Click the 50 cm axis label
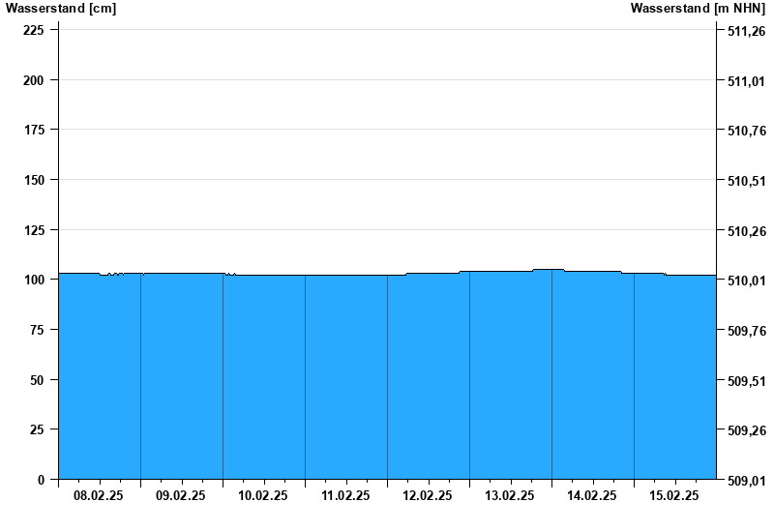 tap(37, 380)
